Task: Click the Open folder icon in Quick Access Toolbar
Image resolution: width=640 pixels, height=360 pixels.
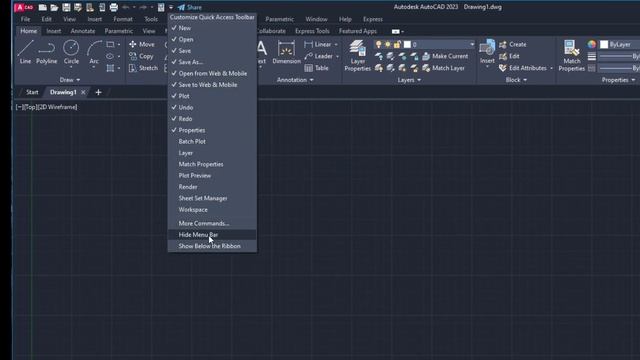Action: pos(54,7)
